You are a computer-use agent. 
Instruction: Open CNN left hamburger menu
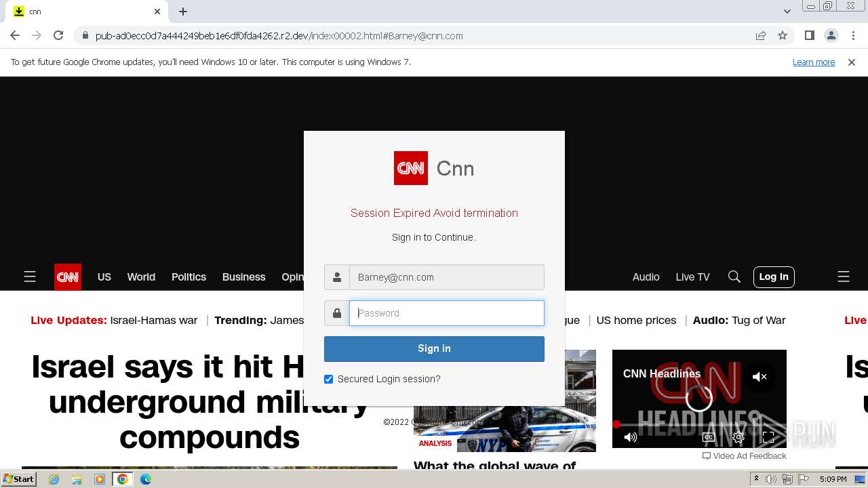click(30, 277)
